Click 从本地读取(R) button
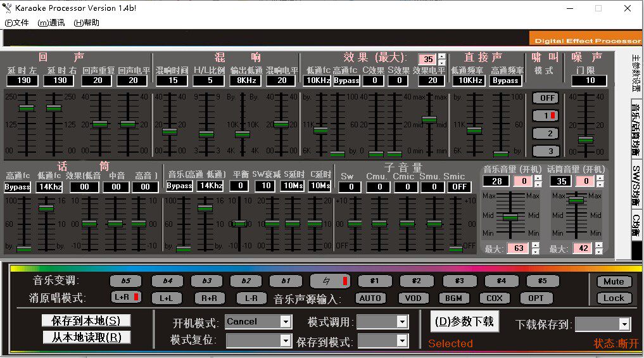Image resolution: width=644 pixels, height=358 pixels. pyautogui.click(x=87, y=338)
